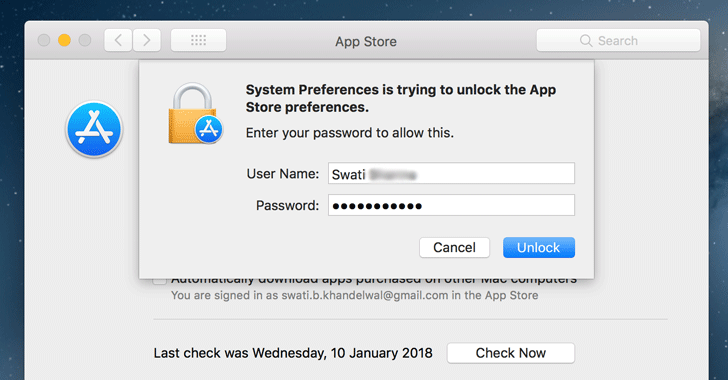
Task: Click the gray close button of the window
Action: click(44, 40)
